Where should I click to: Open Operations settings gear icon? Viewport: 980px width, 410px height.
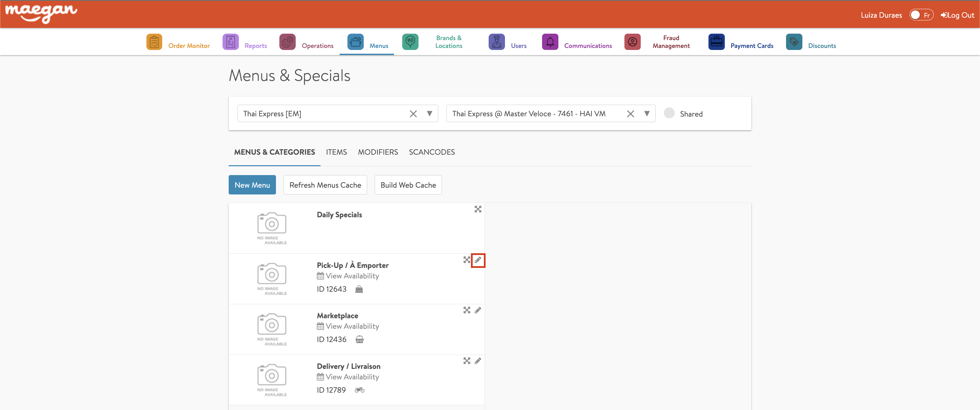coord(287,42)
